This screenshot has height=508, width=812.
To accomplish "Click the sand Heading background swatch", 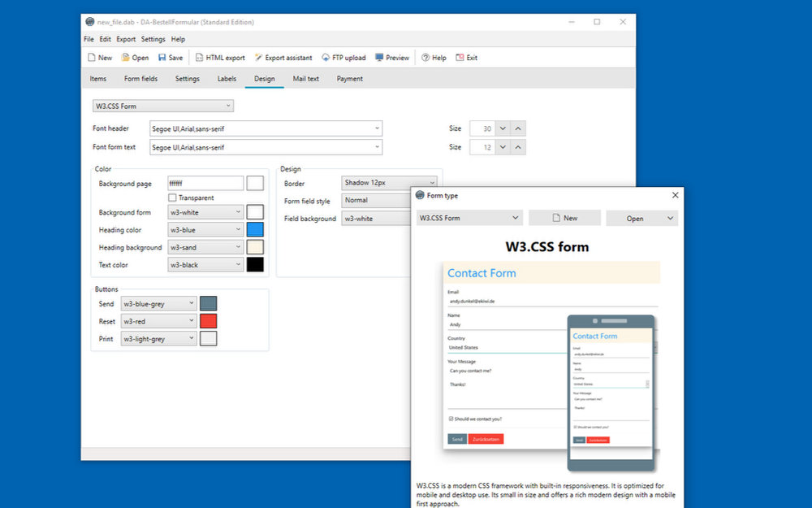I will coord(255,247).
